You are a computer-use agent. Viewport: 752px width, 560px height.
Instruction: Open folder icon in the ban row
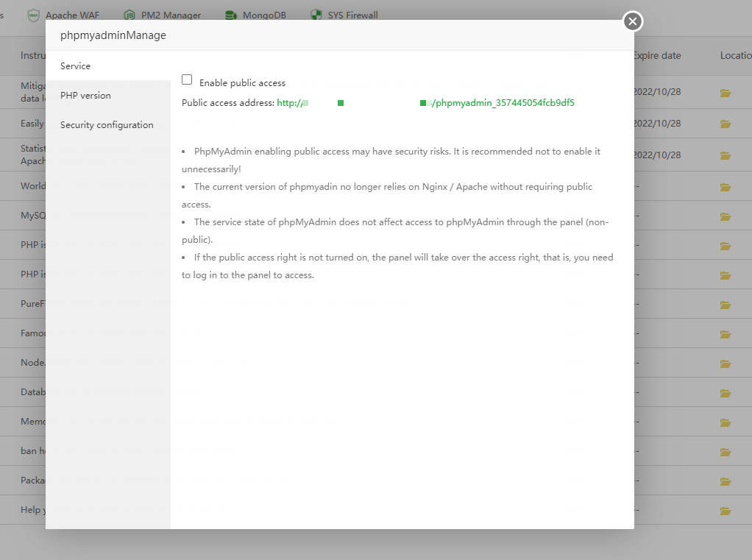(726, 452)
